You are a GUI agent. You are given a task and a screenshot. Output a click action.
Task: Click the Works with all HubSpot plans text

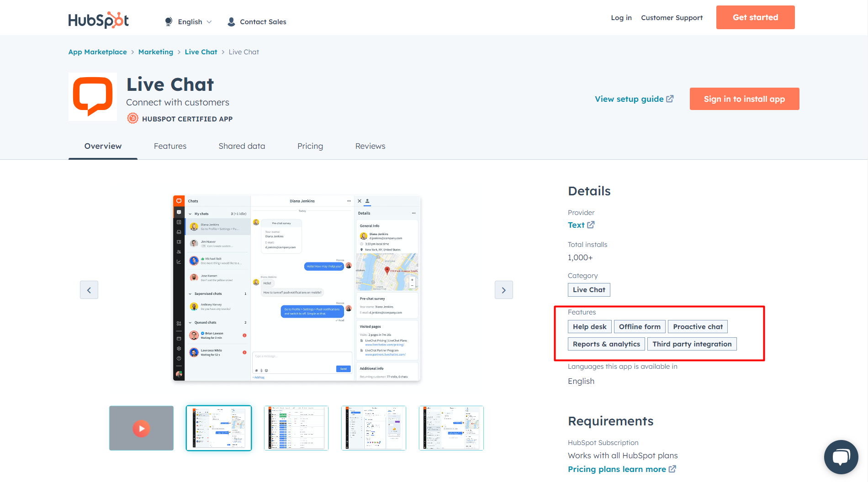tap(623, 456)
